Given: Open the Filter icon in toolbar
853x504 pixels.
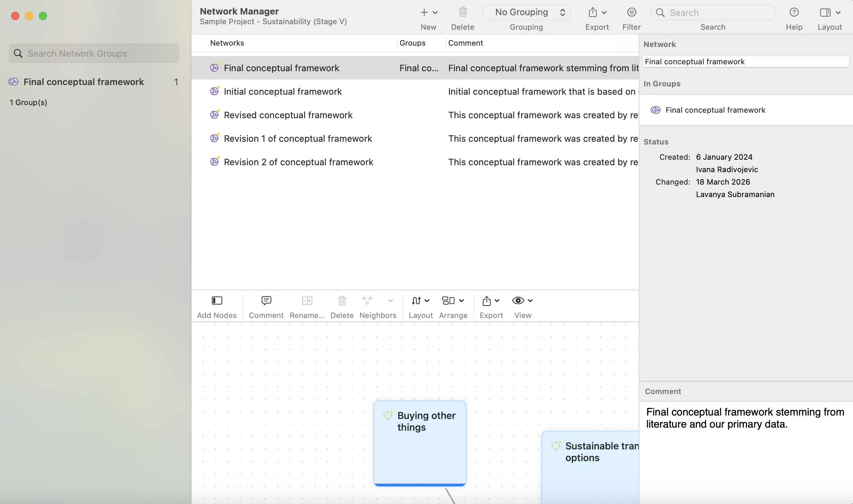Looking at the screenshot, I should (631, 12).
